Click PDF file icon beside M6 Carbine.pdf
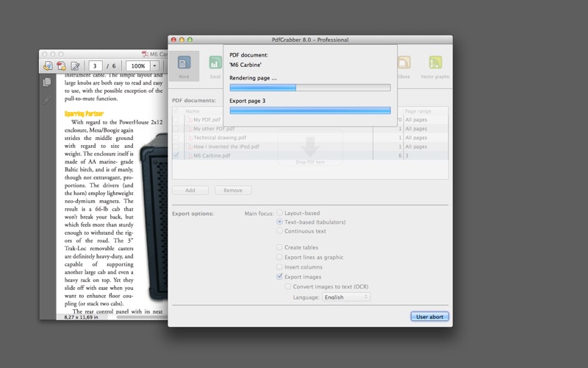 click(190, 155)
